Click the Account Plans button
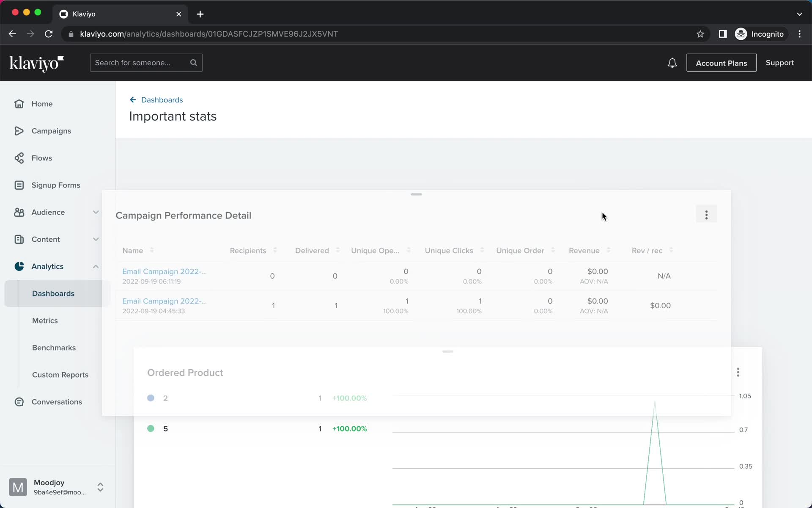This screenshot has height=508, width=812. [x=721, y=63]
